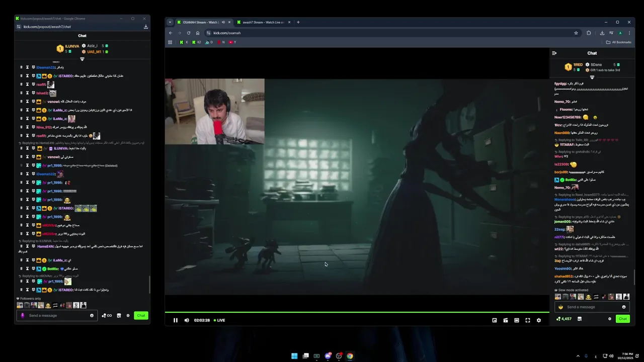Switch to awash7 Stream tab
The image size is (644, 362).
pyautogui.click(x=264, y=22)
